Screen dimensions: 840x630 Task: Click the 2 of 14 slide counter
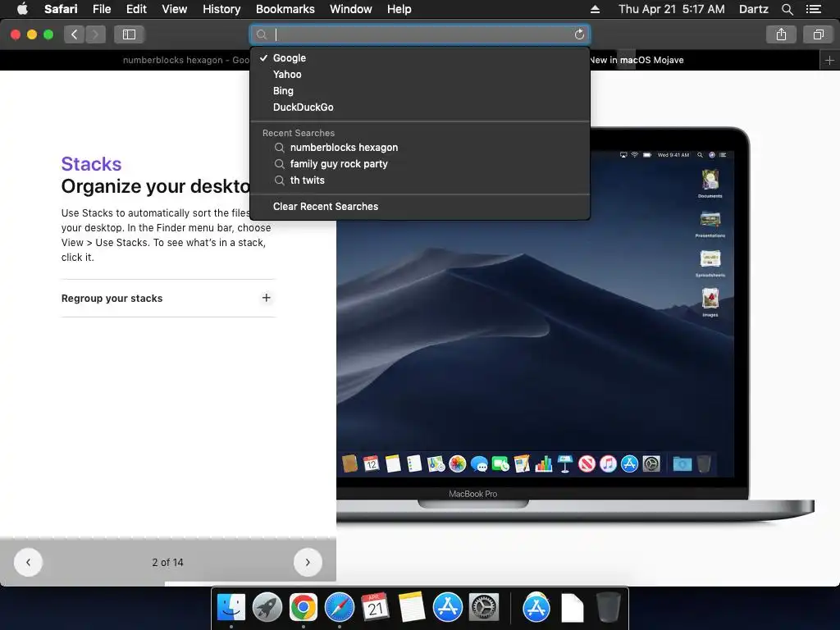pos(167,563)
